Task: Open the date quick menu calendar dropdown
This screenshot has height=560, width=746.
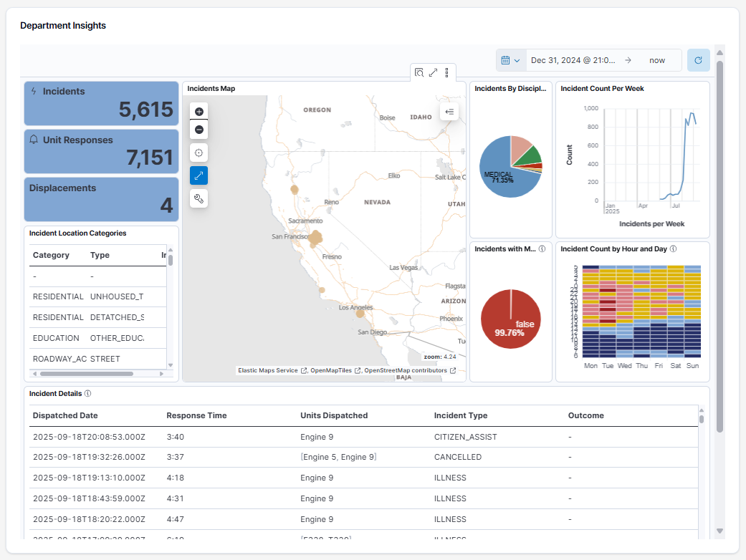Action: point(511,60)
